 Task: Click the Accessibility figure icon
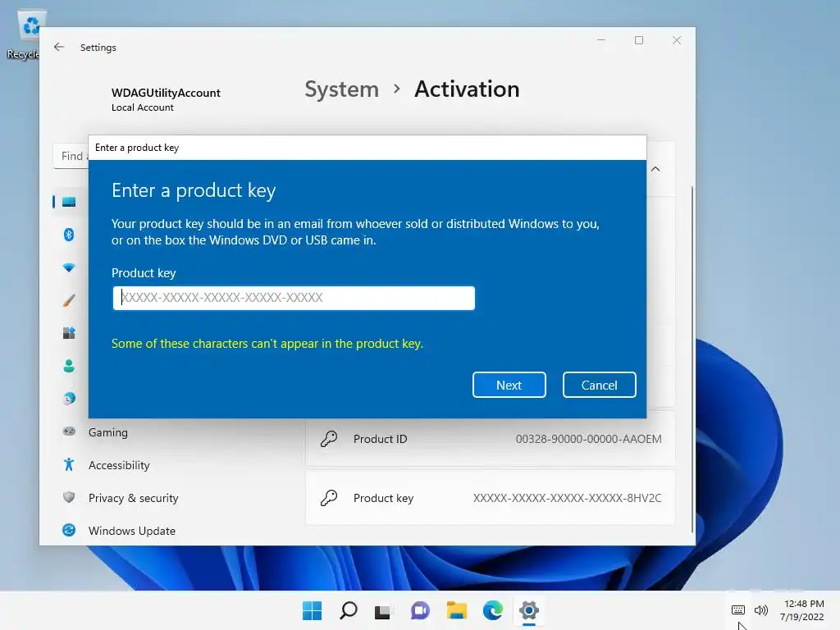(x=69, y=464)
